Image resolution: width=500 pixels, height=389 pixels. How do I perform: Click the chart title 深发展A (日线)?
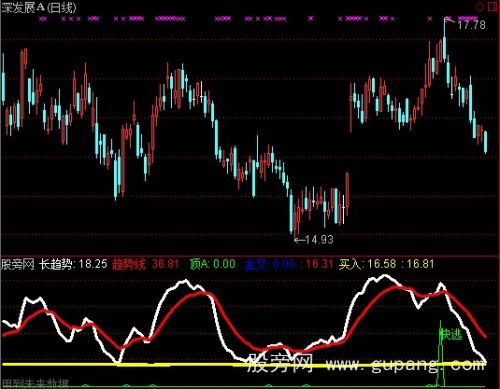tap(39, 8)
